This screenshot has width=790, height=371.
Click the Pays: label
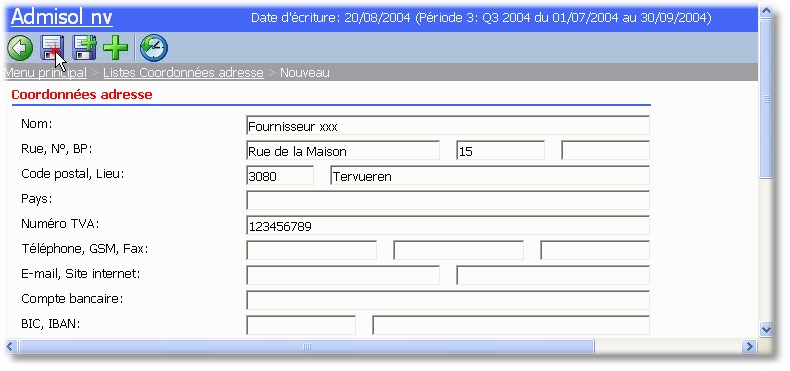[37, 199]
